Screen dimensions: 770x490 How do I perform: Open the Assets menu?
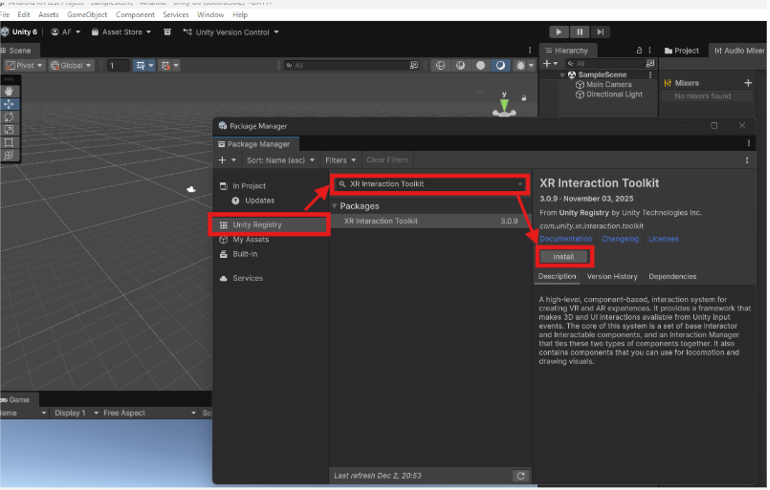49,15
